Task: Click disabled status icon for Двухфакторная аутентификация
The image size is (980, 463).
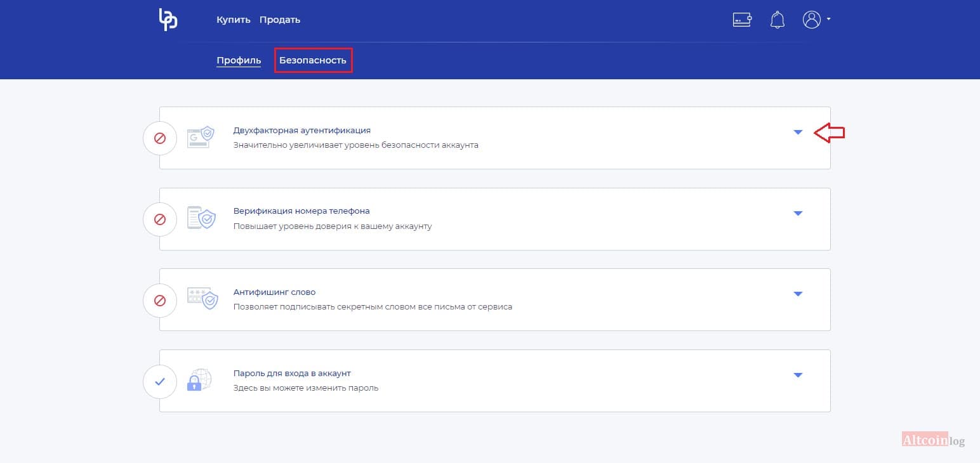Action: [160, 138]
